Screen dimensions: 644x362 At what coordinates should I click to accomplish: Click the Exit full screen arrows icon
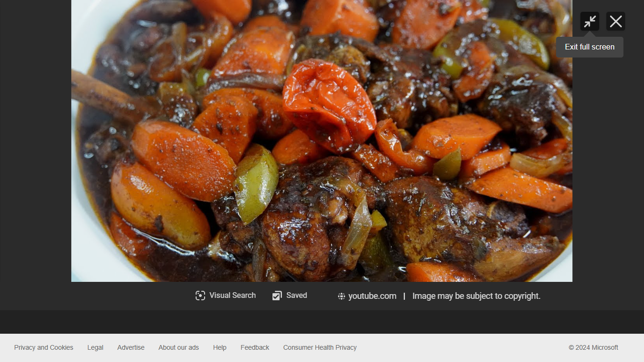[x=589, y=22]
